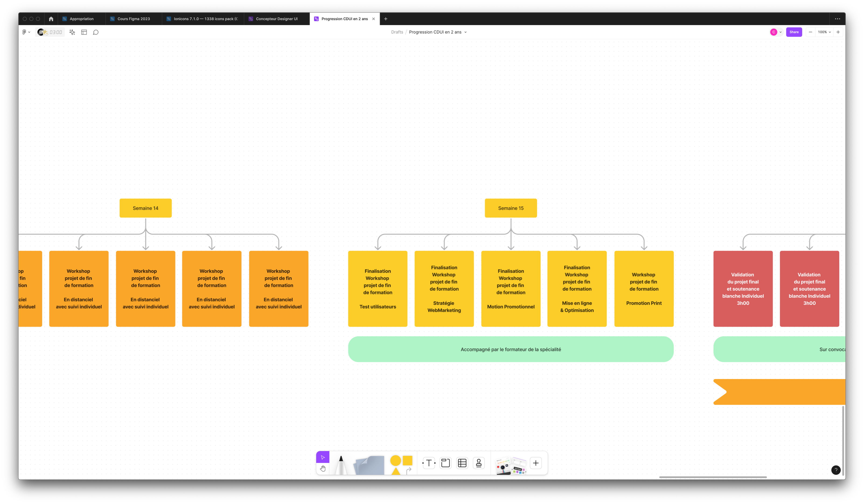The image size is (864, 504).
Task: Select the text tool
Action: click(x=429, y=463)
